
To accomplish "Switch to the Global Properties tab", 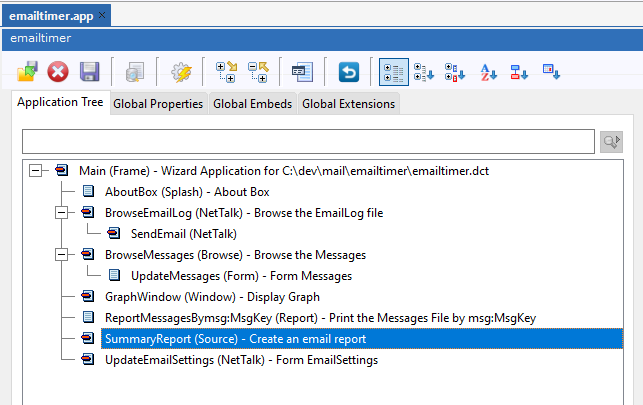I will pyautogui.click(x=158, y=103).
